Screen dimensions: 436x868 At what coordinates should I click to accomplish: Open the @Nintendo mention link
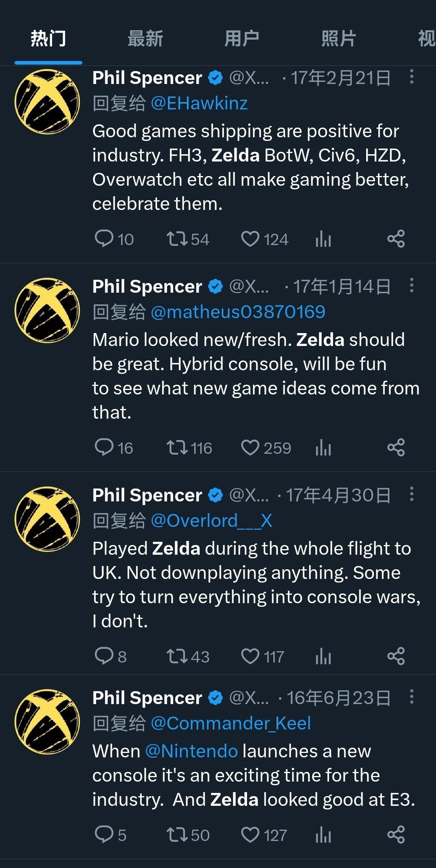(191, 751)
